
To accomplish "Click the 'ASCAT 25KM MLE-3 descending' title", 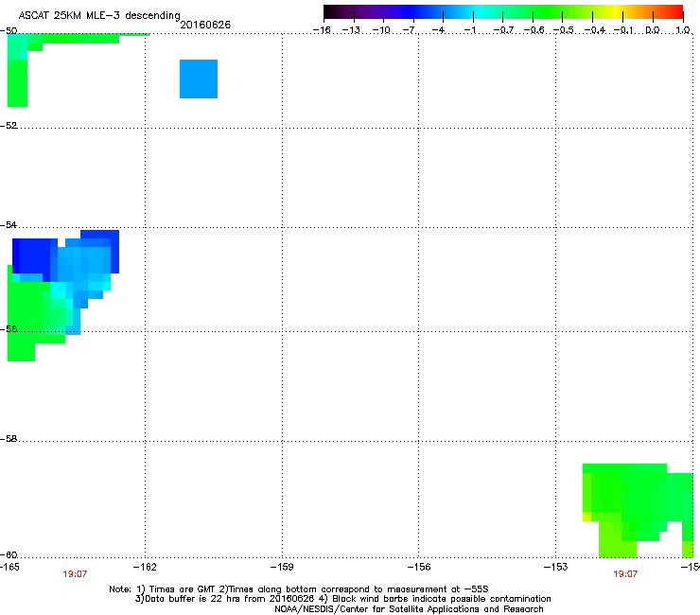I will [99, 15].
